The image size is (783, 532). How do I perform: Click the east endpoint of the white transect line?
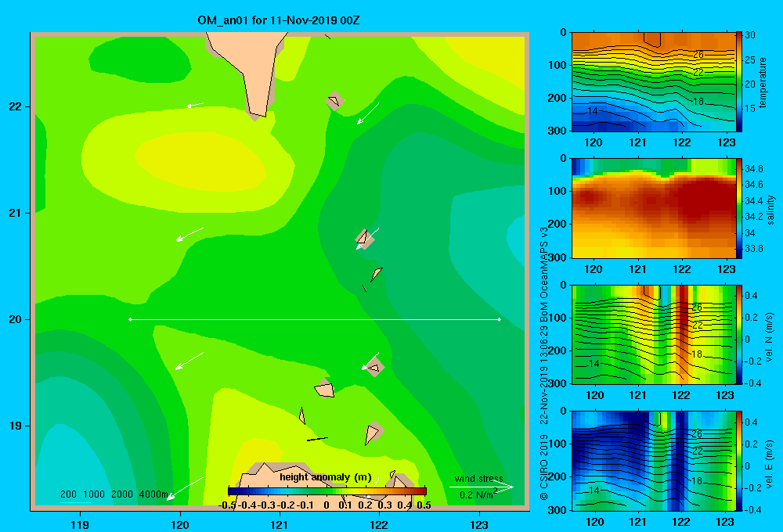point(500,319)
